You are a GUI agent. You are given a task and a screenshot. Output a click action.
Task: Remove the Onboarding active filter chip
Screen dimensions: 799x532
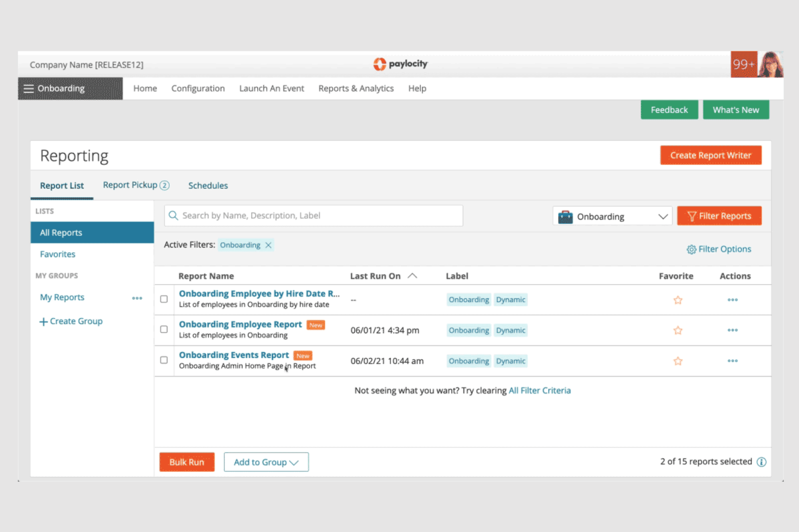269,245
